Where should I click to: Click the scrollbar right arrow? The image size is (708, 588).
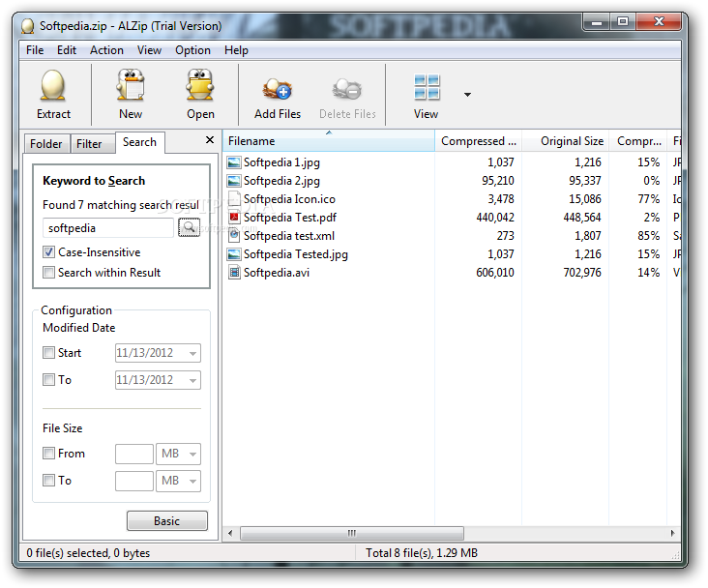(673, 533)
